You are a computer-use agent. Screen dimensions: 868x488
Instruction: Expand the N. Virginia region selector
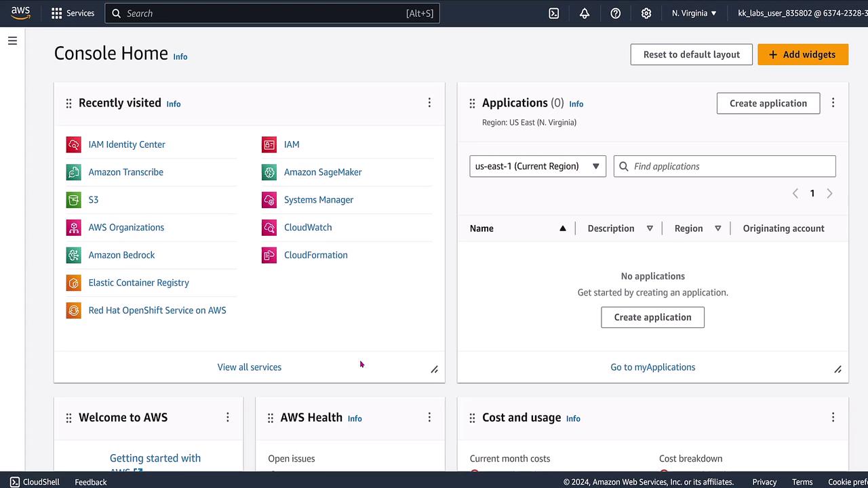coord(694,14)
